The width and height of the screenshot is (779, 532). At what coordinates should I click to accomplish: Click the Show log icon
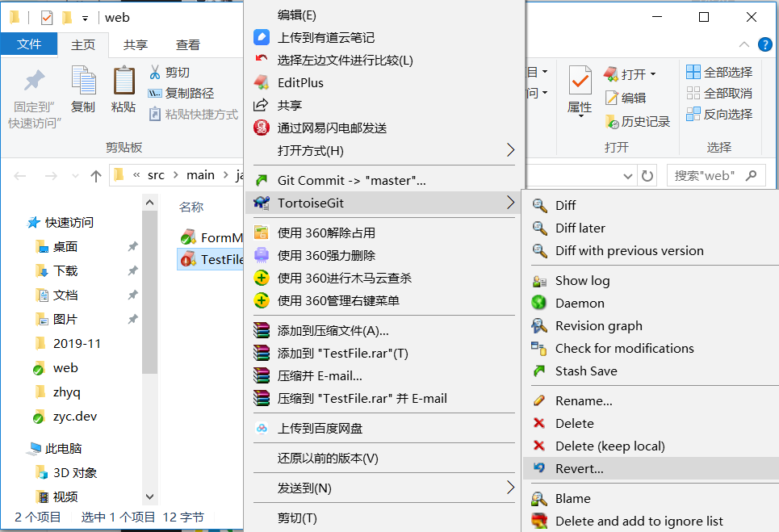pos(539,281)
